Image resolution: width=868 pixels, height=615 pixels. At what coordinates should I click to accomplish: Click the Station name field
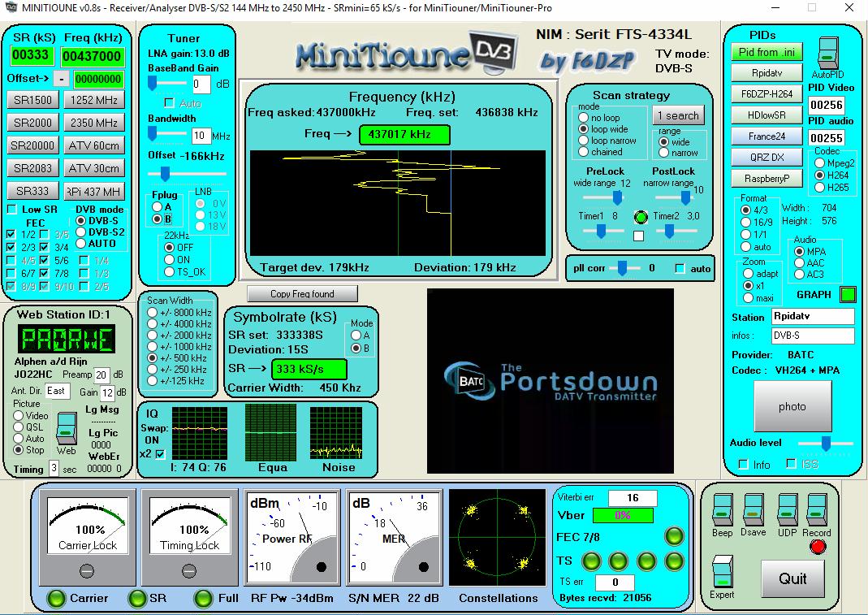814,316
